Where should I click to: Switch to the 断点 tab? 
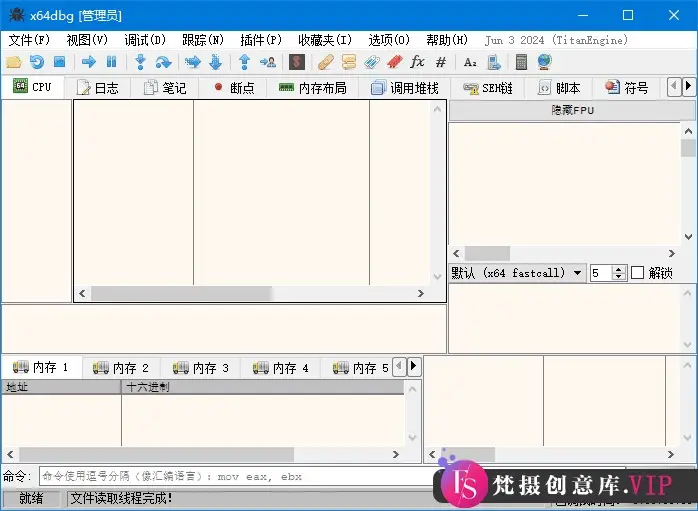point(233,88)
